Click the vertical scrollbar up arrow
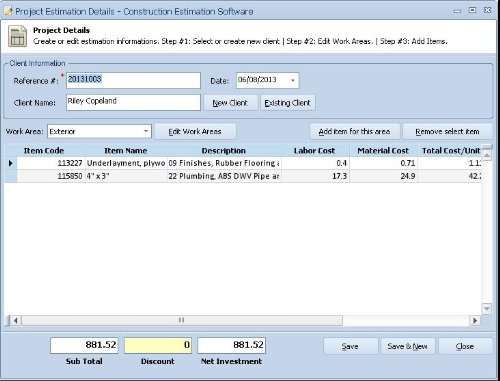 tap(487, 155)
